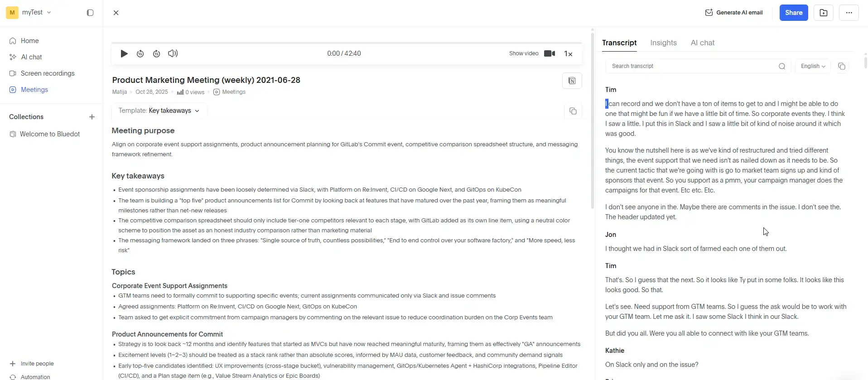Switch to the AI chat tab
868x380 pixels.
pos(703,43)
